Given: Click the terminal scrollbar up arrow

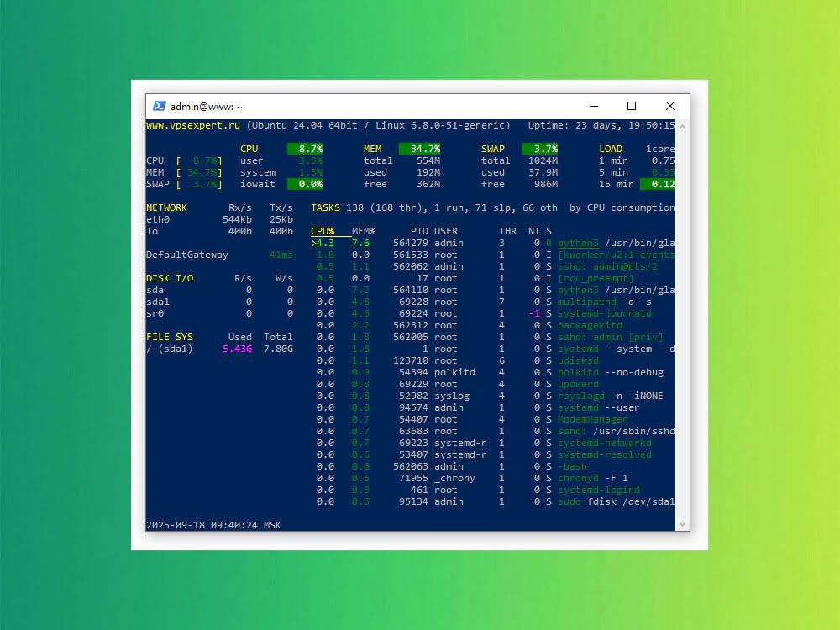Looking at the screenshot, I should tap(682, 127).
